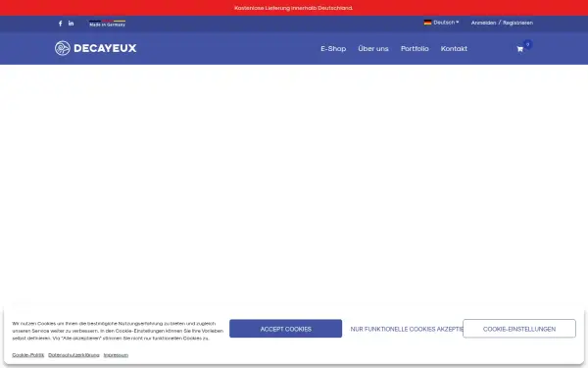This screenshot has height=368, width=588.
Task: Click the cart item count badge
Action: tap(527, 44)
